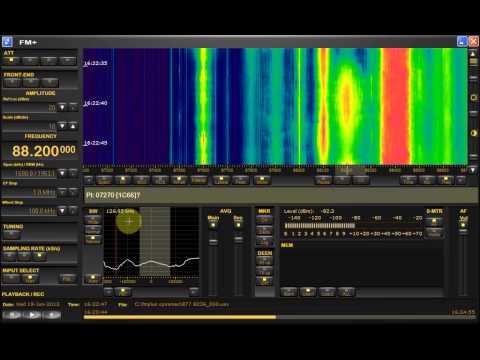Image resolution: width=480 pixels, height=360 pixels.
Task: Click the third playback transport button (record)
Action: (x=52, y=315)
